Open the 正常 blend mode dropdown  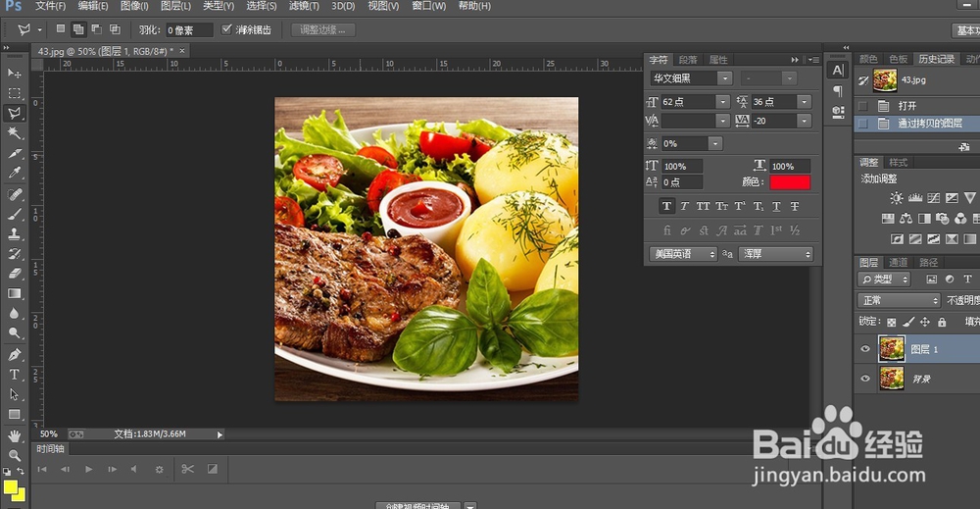pyautogui.click(x=899, y=301)
